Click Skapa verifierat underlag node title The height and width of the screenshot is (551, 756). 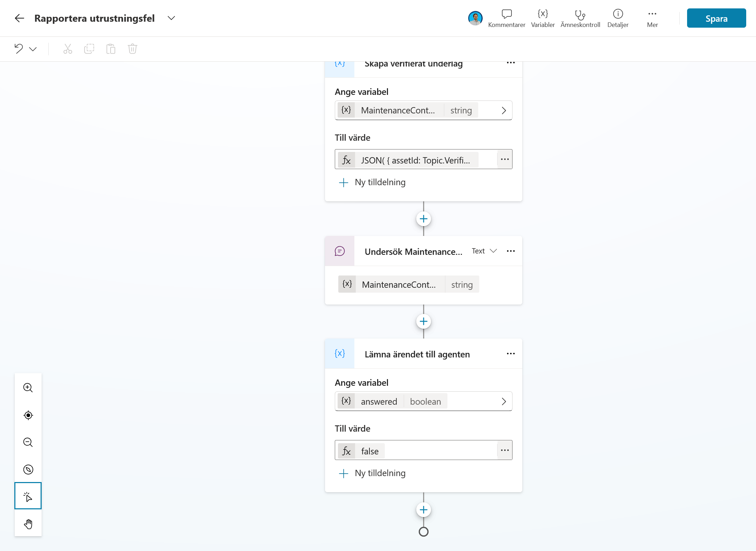pos(414,64)
